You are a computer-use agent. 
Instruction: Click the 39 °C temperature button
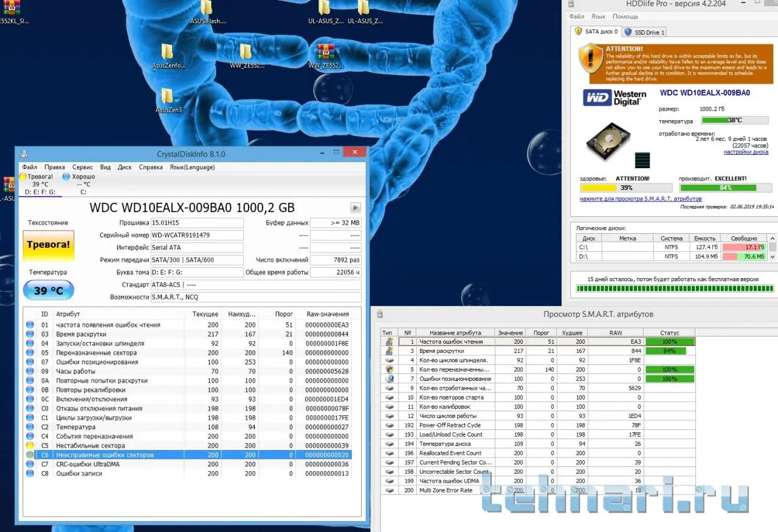[x=49, y=290]
